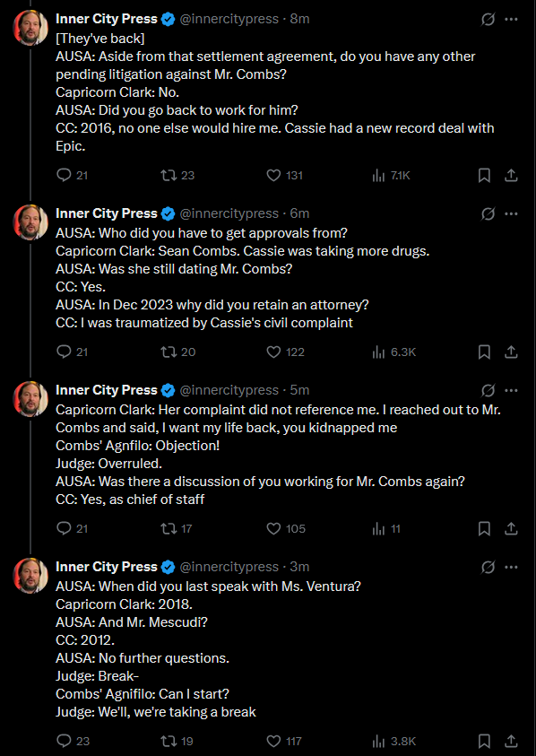Viewport: 536px width, 756px height.
Task: Open @innercitypress handle on 3m tweet
Action: 229,567
